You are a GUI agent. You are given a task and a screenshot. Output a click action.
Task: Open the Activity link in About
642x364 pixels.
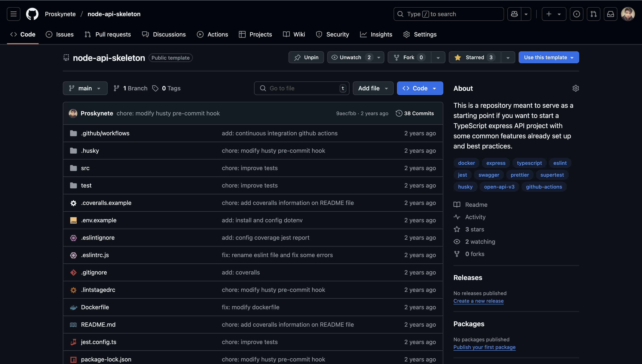point(470,217)
